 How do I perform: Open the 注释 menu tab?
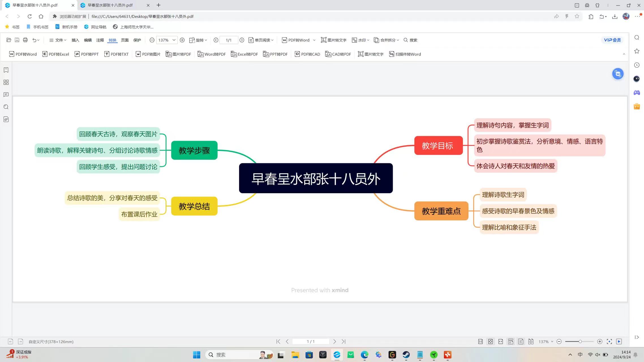[100, 40]
